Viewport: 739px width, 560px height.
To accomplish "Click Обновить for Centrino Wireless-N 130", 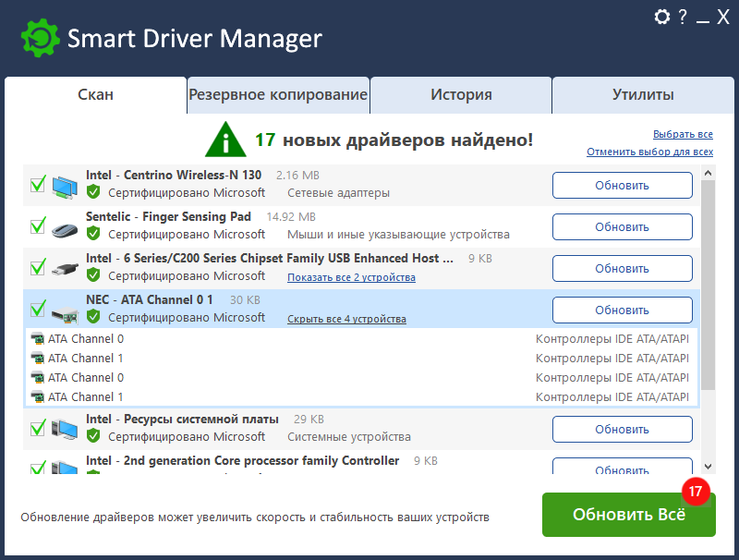I will pos(622,185).
